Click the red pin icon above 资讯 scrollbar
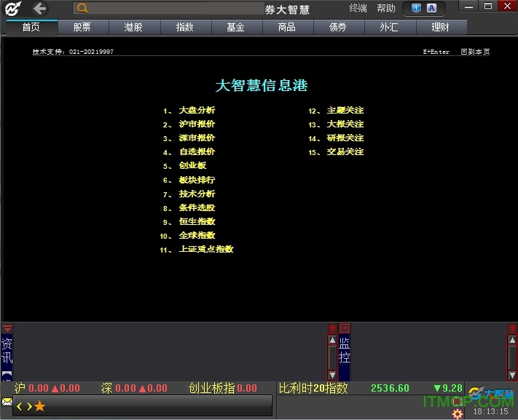The image size is (518, 420). pos(332,328)
